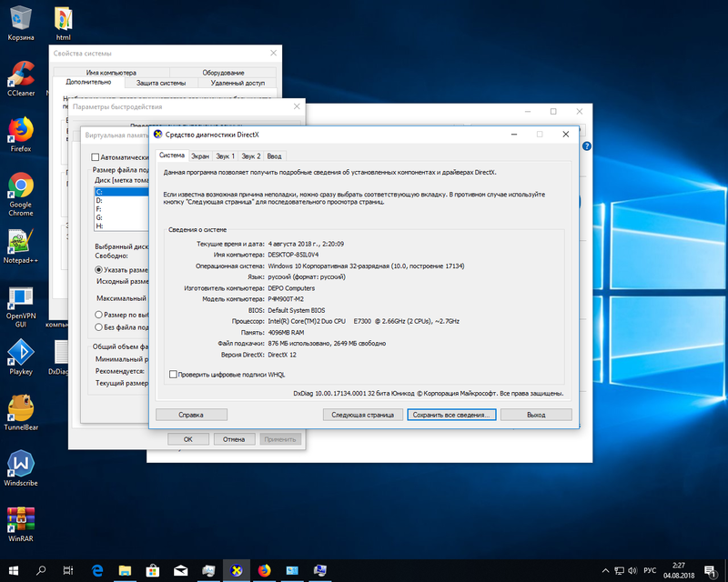Open taskbar search magnifier

tap(41, 570)
